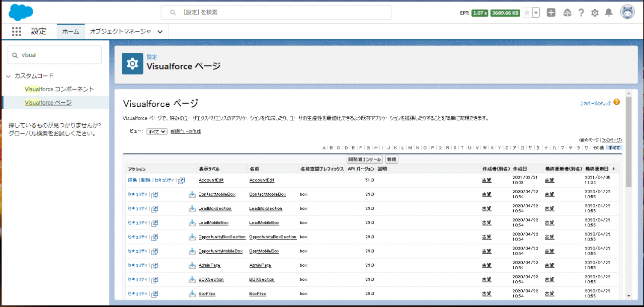The image size is (644, 307).
Task: Open AdminPage preview in new window icon
Action: tap(154, 265)
